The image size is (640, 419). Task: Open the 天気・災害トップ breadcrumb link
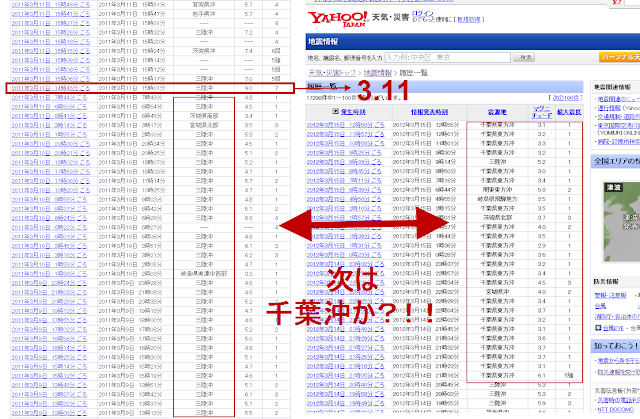click(x=332, y=73)
